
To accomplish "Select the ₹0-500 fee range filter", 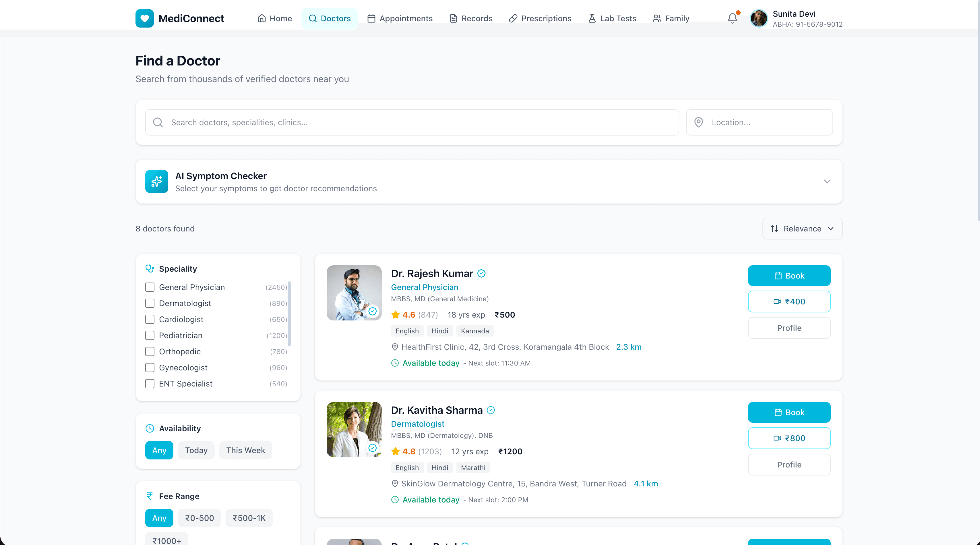I will [x=199, y=518].
